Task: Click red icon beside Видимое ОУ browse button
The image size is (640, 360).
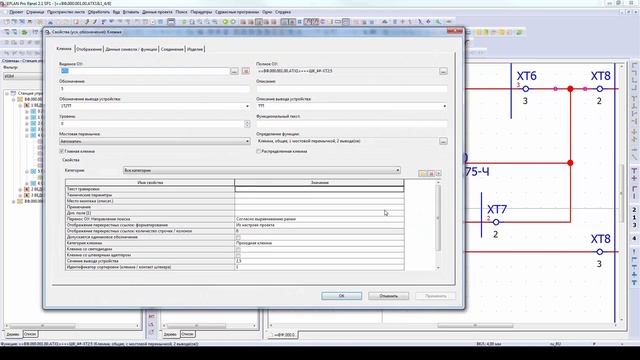Action: click(x=245, y=71)
